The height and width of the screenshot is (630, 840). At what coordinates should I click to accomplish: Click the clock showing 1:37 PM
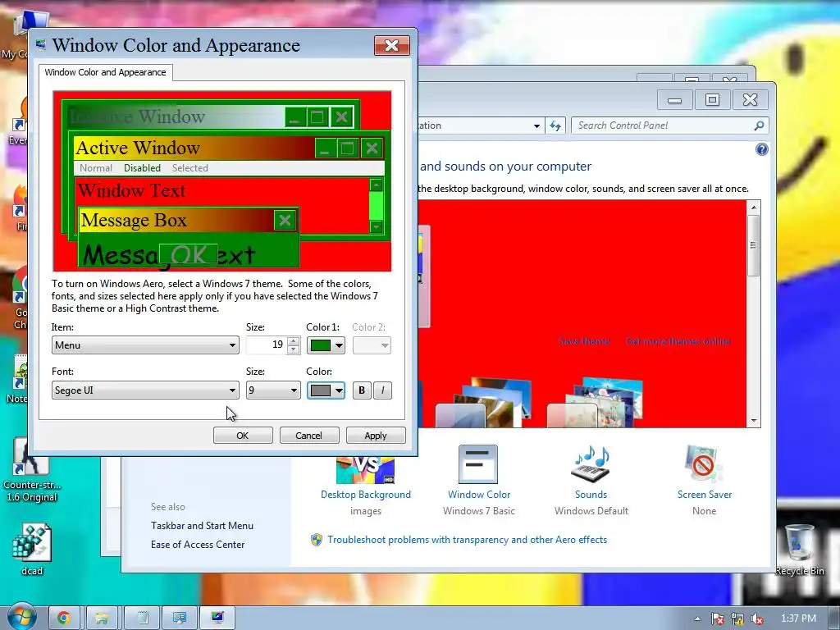tap(798, 619)
